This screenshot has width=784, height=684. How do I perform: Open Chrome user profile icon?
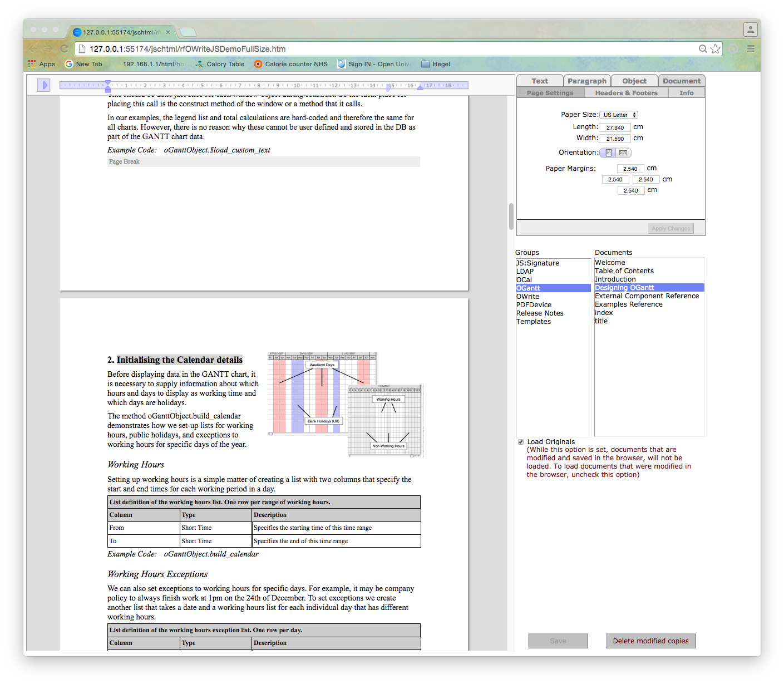751,29
